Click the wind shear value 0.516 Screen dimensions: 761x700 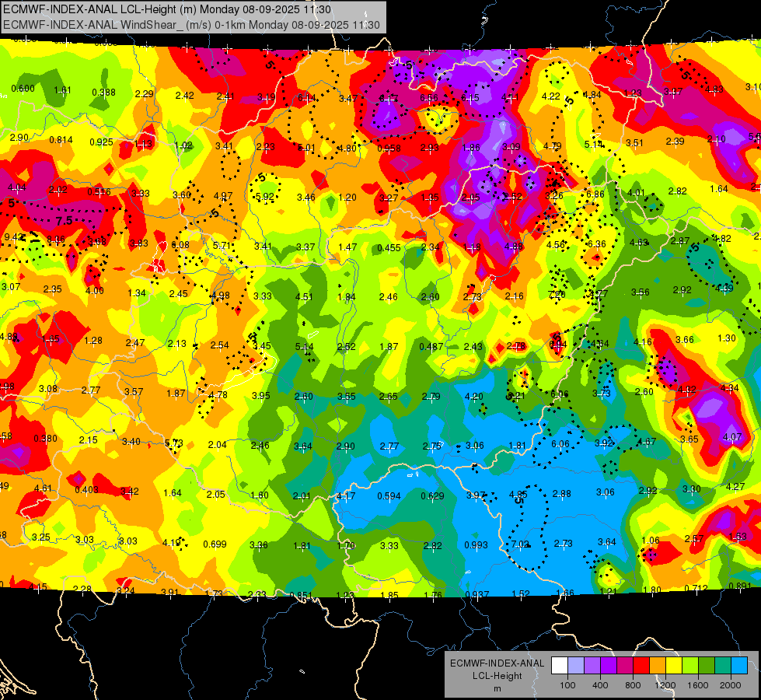pyautogui.click(x=99, y=192)
